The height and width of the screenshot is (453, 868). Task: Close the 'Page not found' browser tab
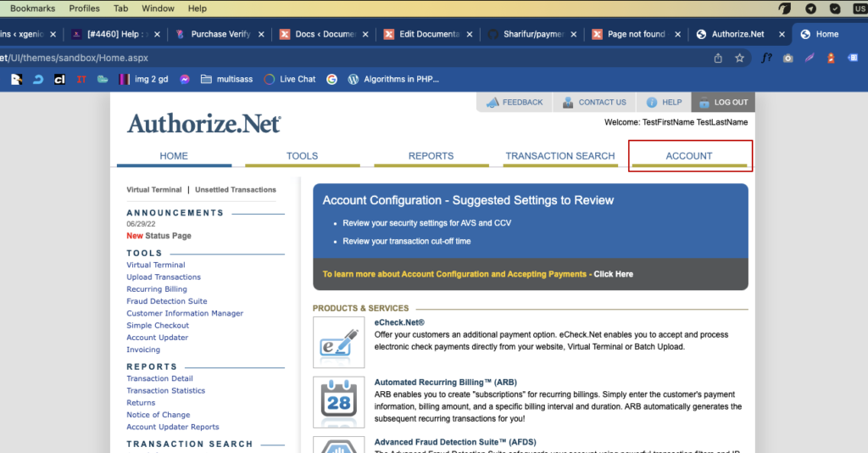[677, 34]
